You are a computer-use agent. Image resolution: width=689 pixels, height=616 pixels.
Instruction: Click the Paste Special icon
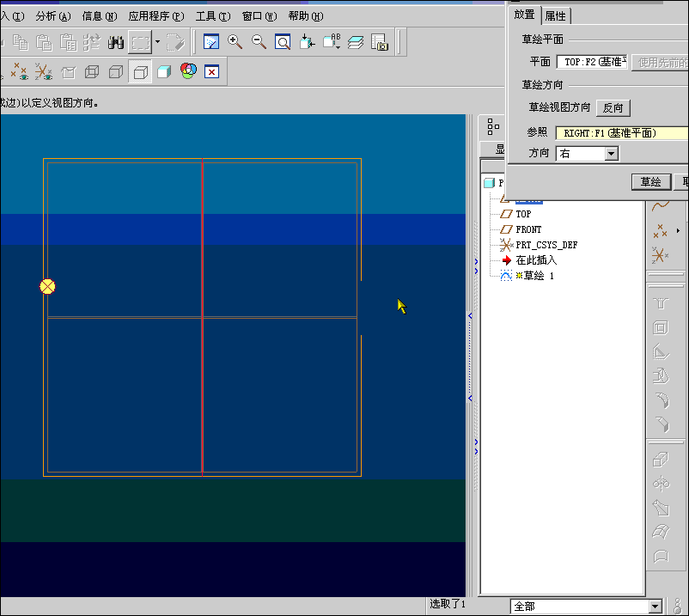[x=68, y=42]
